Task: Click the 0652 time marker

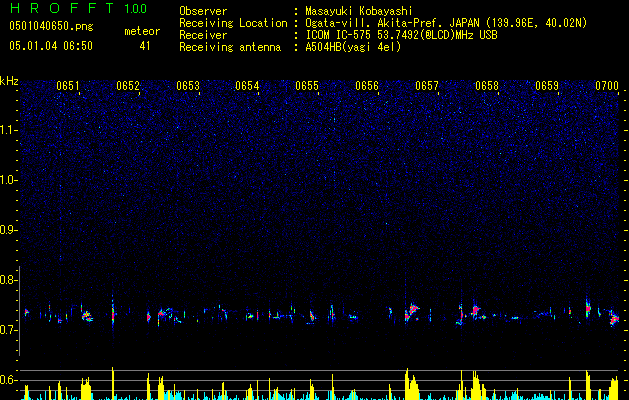Action: tap(128, 86)
